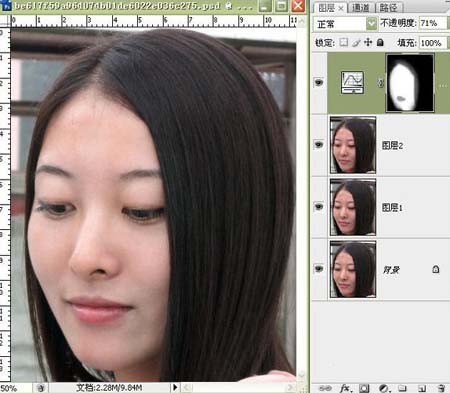Screen dimensions: 450x393
Task: Hide layer 图层1
Action: pyautogui.click(x=319, y=207)
